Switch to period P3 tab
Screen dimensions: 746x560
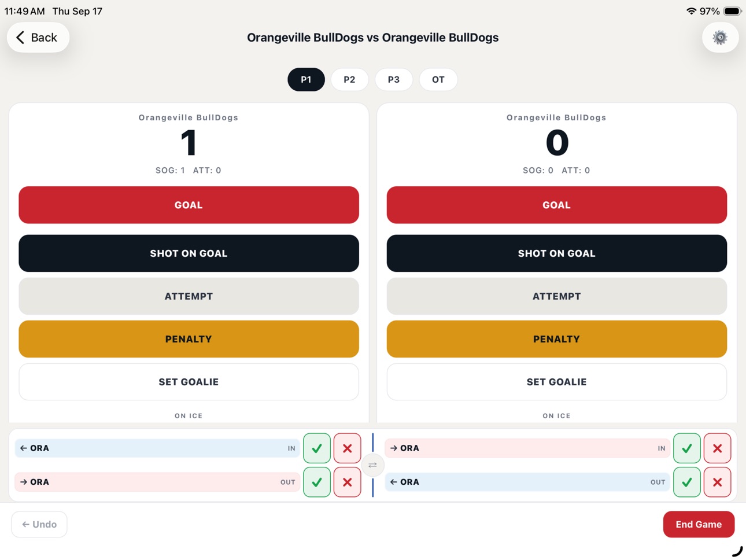(x=394, y=79)
